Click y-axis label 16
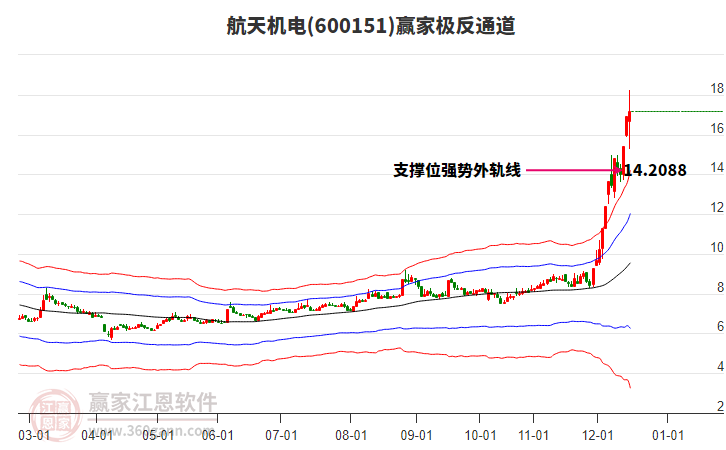The image size is (726, 450). click(x=717, y=128)
